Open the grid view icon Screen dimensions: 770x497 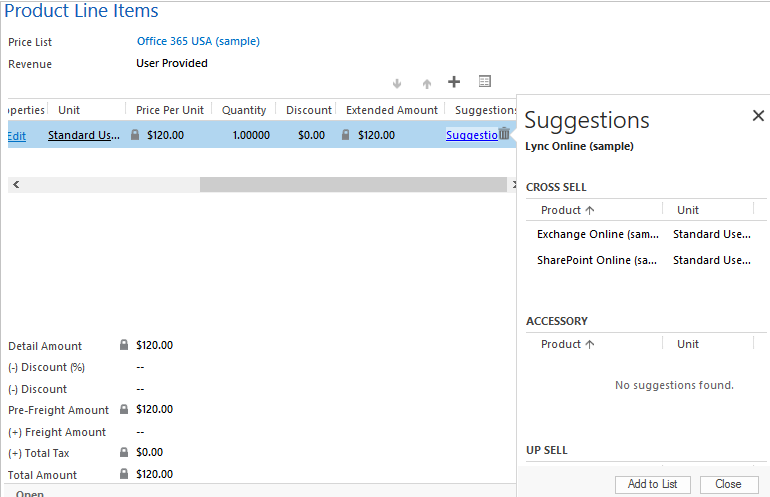[x=485, y=81]
